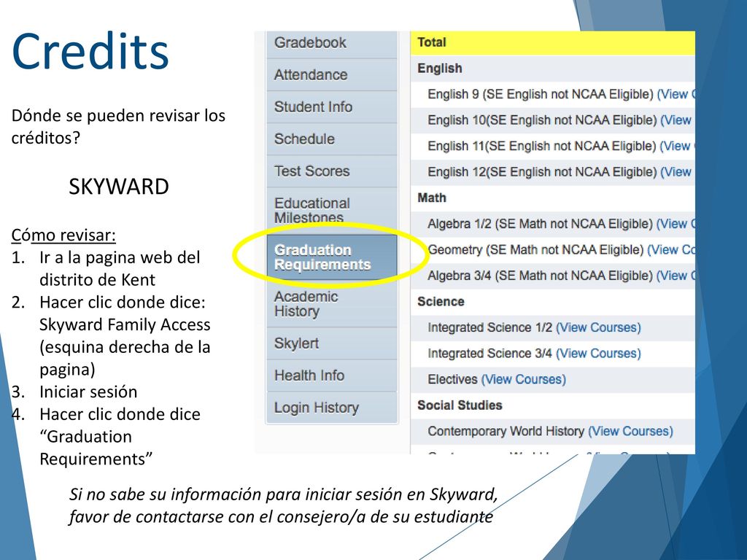Image resolution: width=747 pixels, height=560 pixels.
Task: Click View link for English 12
Action: pyautogui.click(x=677, y=172)
